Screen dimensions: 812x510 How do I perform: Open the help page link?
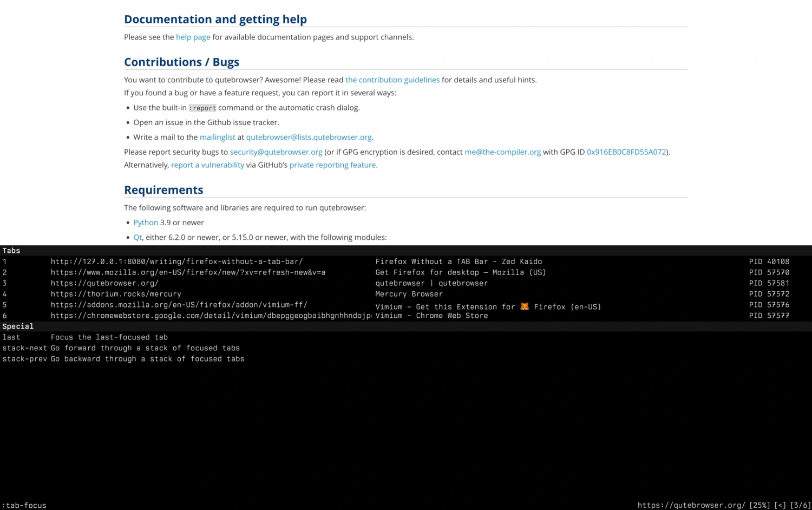[193, 37]
